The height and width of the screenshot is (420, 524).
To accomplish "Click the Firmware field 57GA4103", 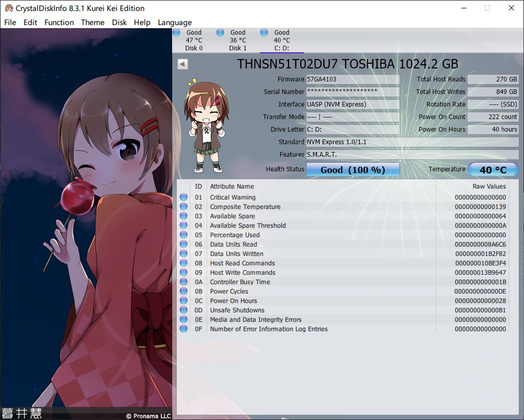I will (353, 79).
